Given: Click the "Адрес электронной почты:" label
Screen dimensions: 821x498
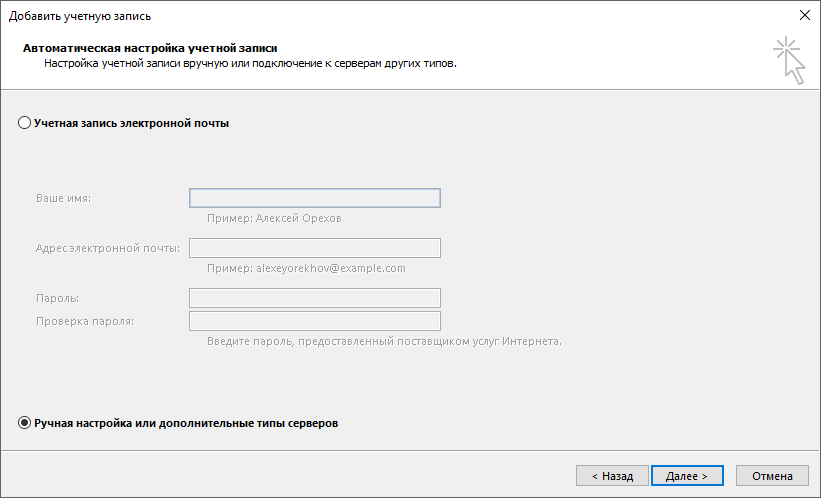Looking at the screenshot, I should pos(108,248).
